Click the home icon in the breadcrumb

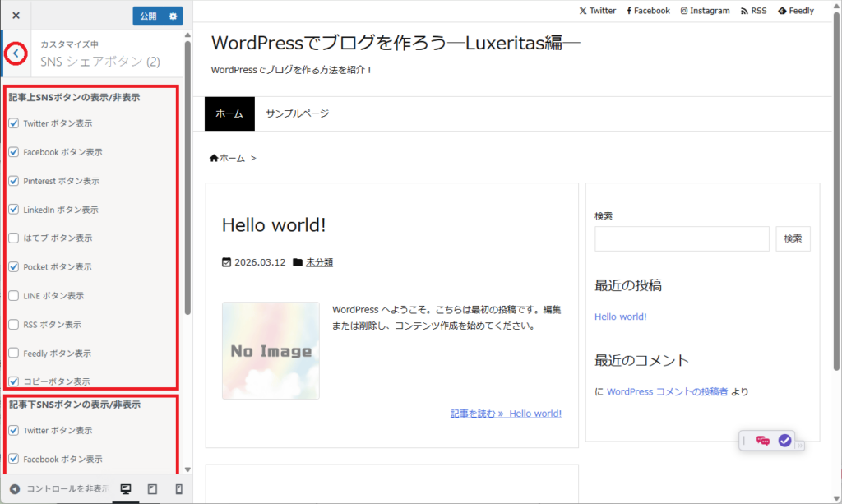[x=215, y=157]
